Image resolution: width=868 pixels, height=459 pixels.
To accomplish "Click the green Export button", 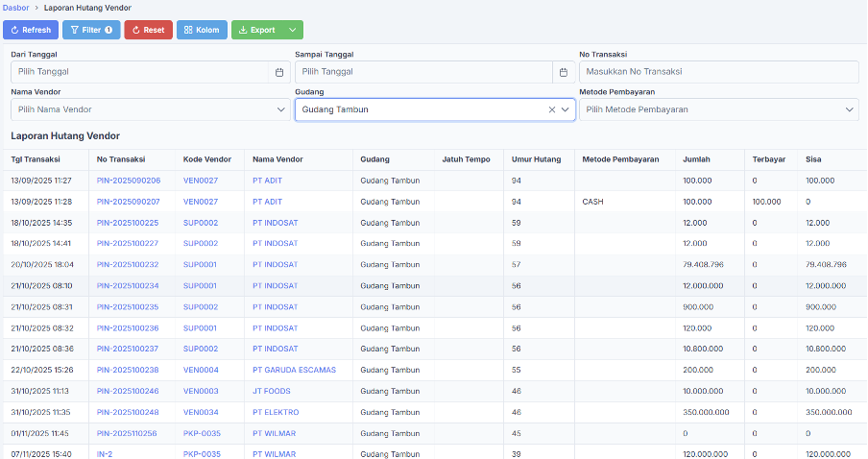I will pos(256,30).
